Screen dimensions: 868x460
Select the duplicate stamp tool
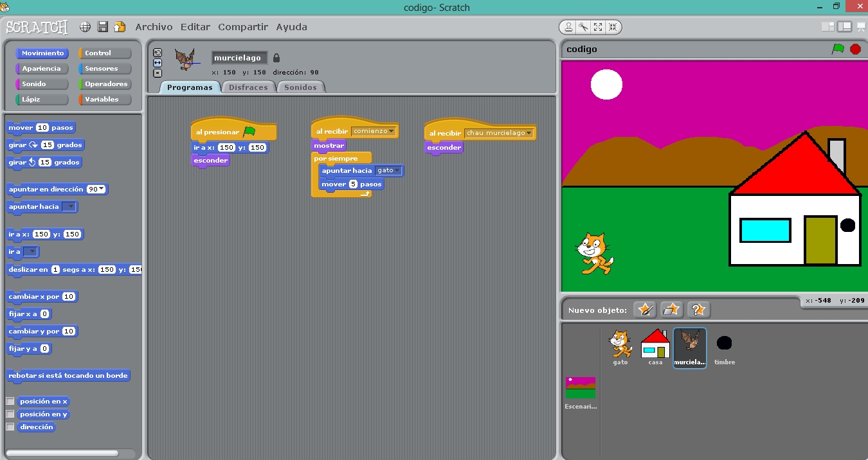click(x=569, y=27)
